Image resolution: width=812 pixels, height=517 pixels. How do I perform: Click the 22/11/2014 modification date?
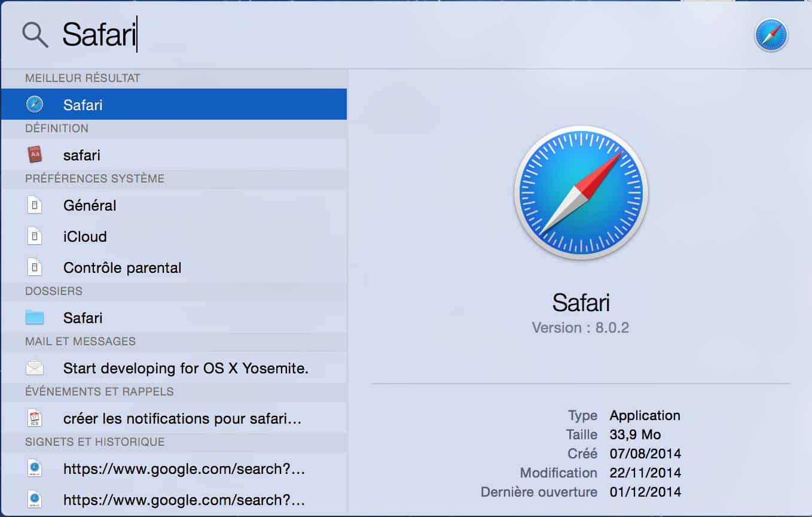pos(645,473)
